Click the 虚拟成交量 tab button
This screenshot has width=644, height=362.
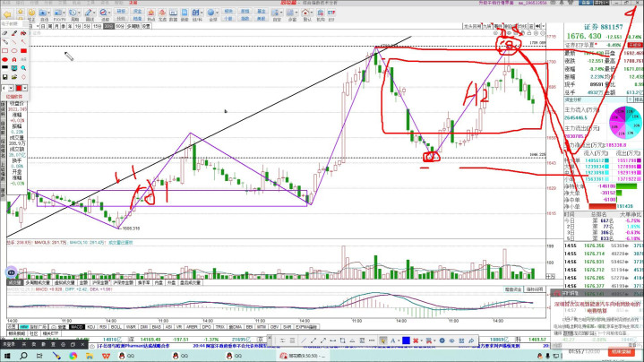click(x=64, y=282)
